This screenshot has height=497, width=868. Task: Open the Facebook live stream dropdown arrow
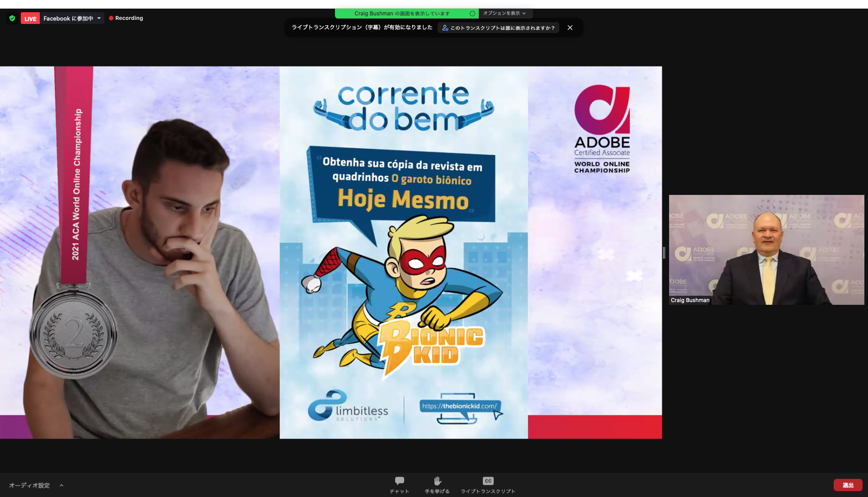pos(99,19)
